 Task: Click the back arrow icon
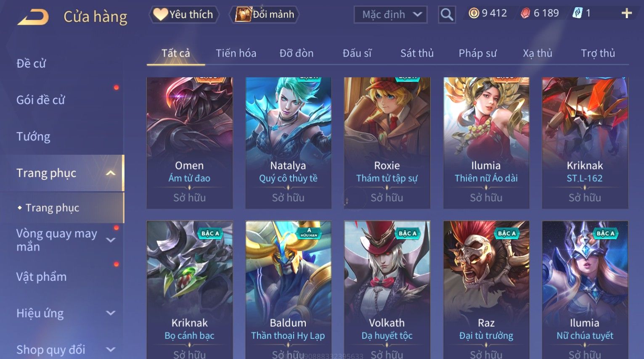pos(33,17)
